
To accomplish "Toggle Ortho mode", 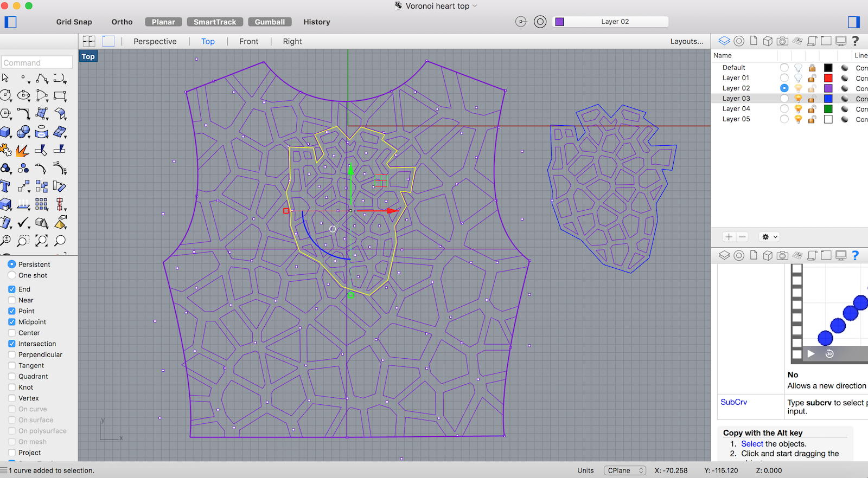I will [122, 22].
